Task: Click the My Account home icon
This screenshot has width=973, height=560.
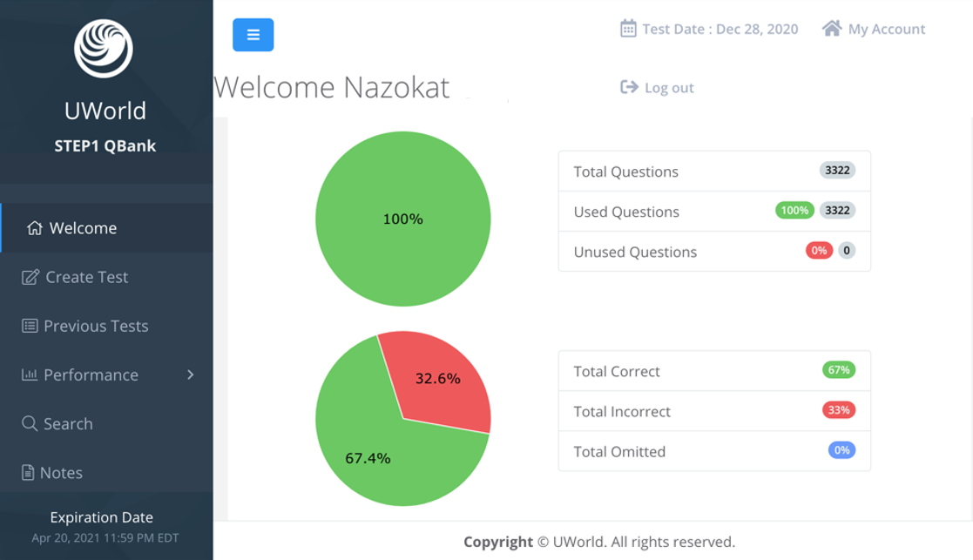Action: tap(832, 29)
